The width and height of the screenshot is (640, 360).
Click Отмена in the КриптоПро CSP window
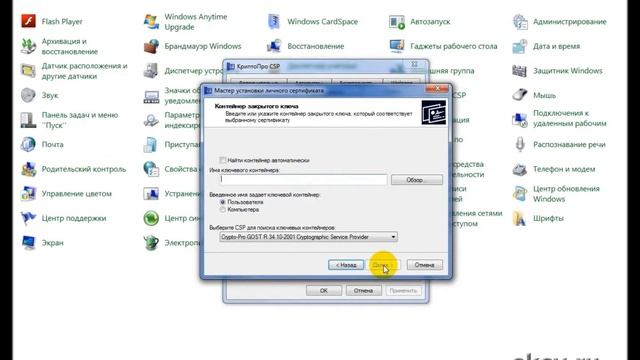pyautogui.click(x=363, y=291)
